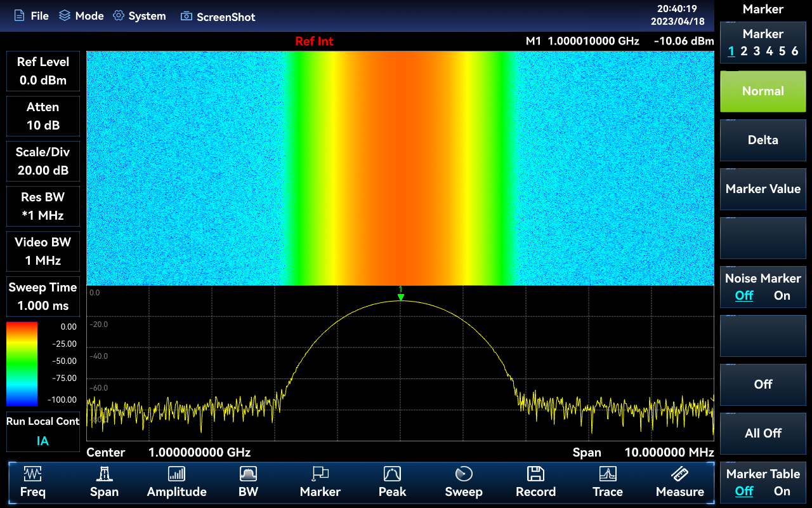Select marker number 3

pos(756,51)
